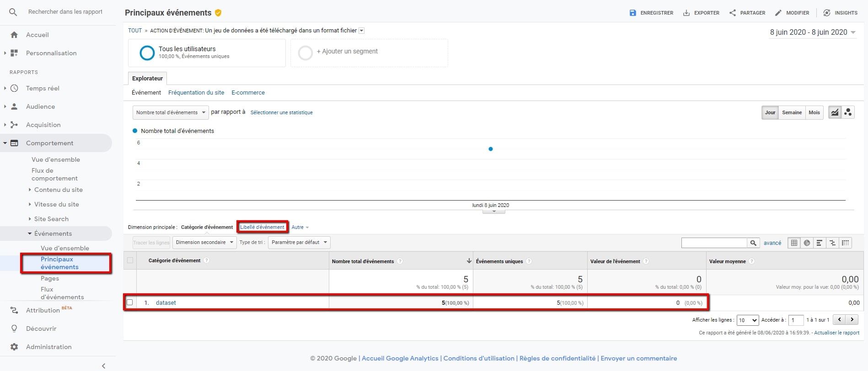Click the Personnalisation dashboard icon
The image size is (868, 371).
click(x=14, y=53)
